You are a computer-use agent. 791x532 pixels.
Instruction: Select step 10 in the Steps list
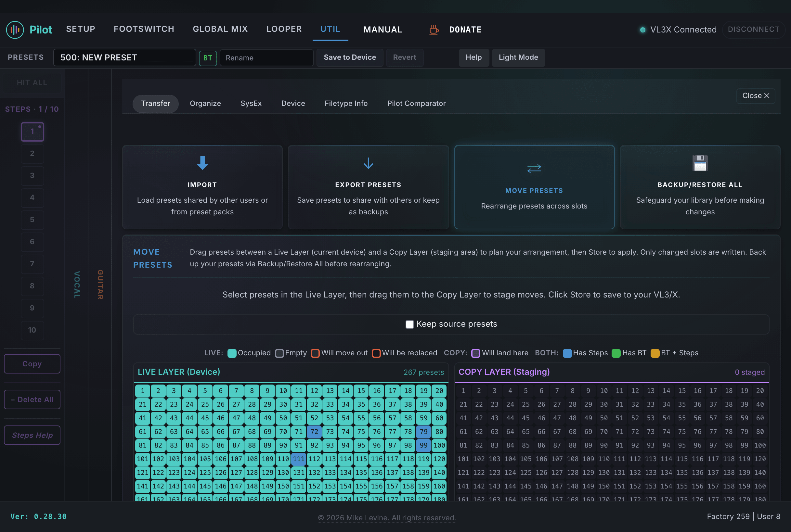32,330
